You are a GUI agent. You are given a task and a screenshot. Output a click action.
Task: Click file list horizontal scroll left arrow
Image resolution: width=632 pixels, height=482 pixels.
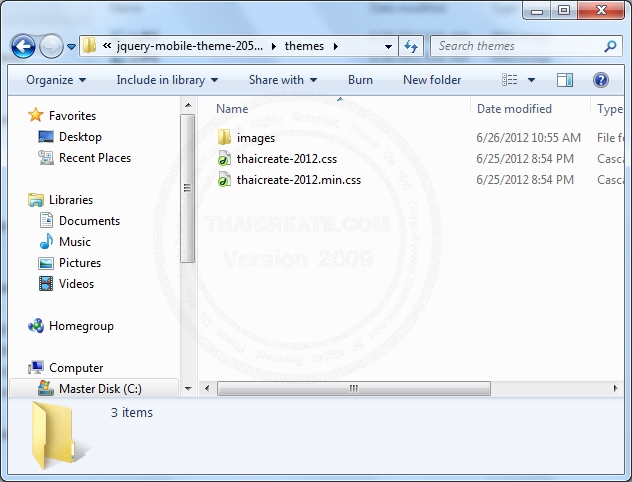pyautogui.click(x=207, y=389)
